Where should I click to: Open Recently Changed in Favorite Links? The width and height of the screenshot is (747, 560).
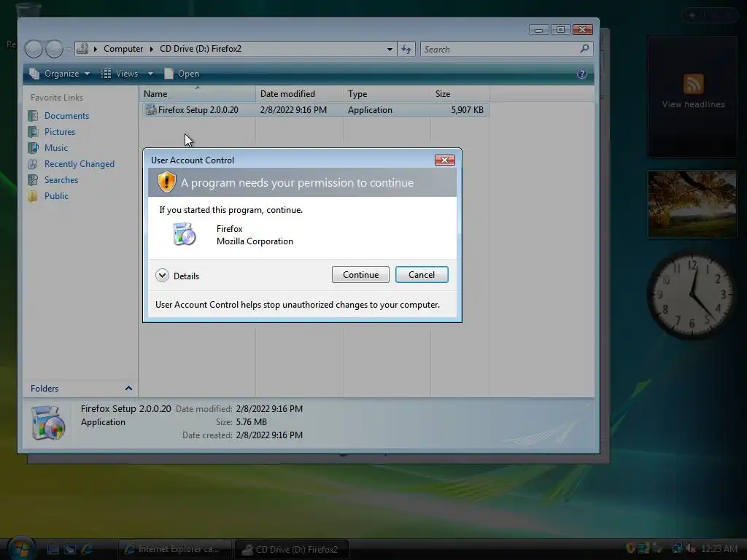click(x=79, y=164)
